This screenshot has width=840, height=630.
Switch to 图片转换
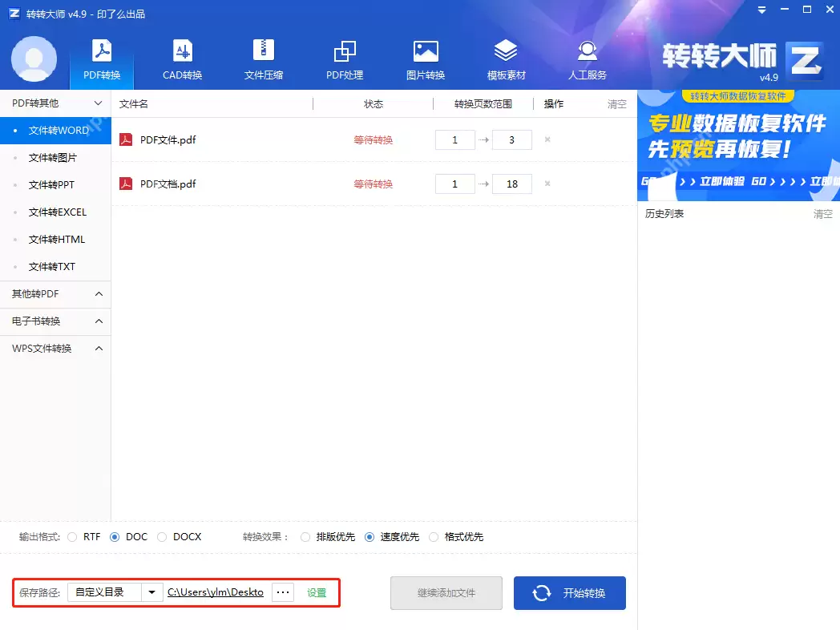click(x=425, y=60)
